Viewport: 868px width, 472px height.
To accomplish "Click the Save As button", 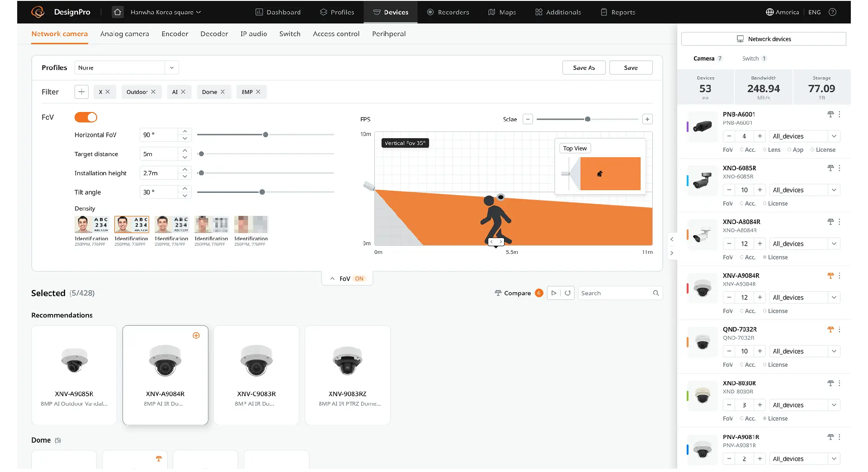I will pos(584,68).
